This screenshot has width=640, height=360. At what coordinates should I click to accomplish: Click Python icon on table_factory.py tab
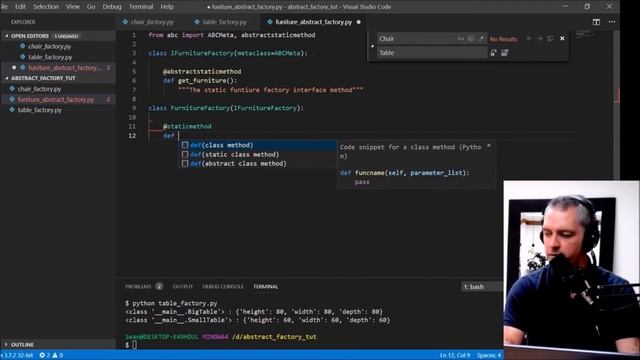pyautogui.click(x=197, y=22)
